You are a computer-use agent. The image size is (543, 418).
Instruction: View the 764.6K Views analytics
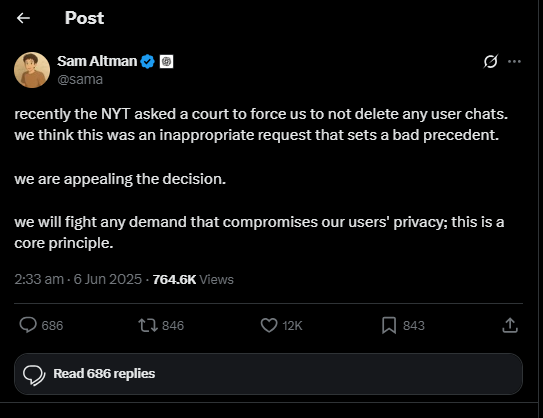(x=193, y=279)
